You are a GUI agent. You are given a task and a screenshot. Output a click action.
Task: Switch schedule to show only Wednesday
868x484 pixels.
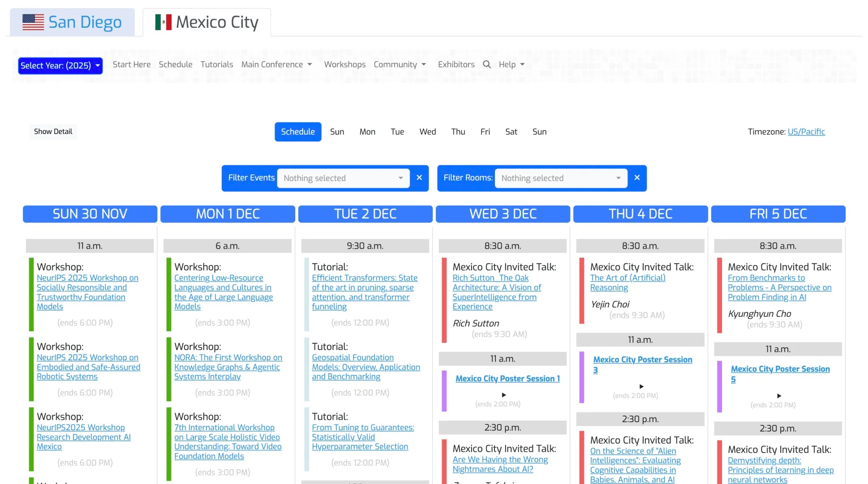(x=427, y=131)
